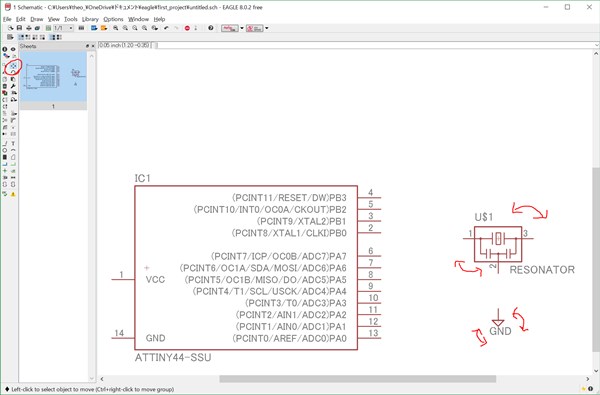Save the schematic with the floppy icon

point(19,28)
